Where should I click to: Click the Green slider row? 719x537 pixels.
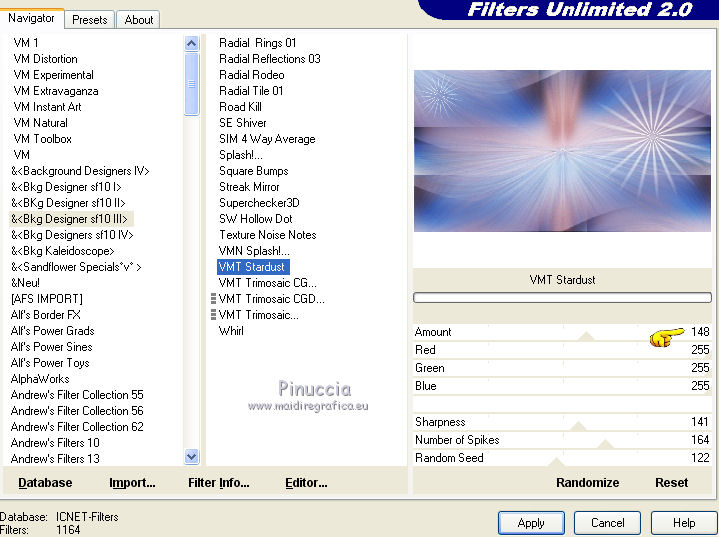tap(562, 368)
